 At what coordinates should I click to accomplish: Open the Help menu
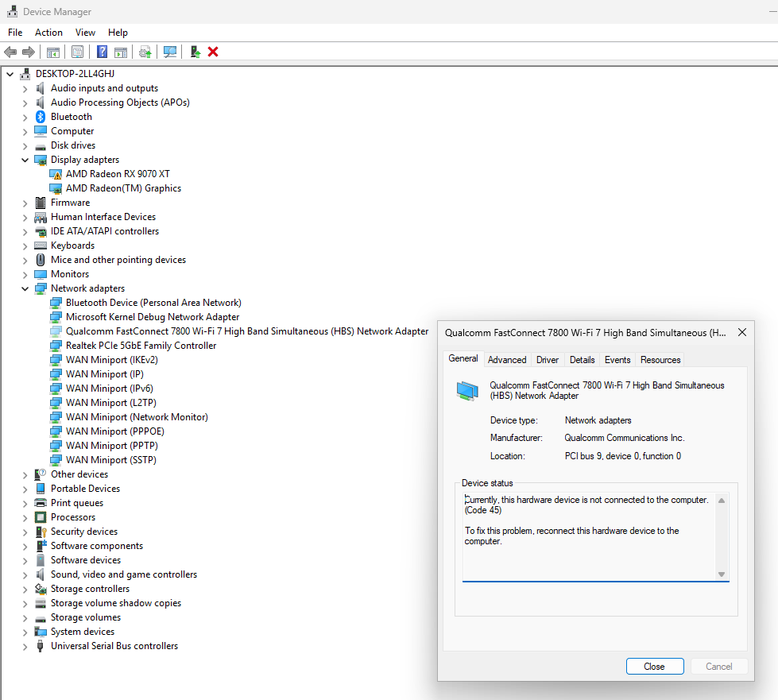118,33
